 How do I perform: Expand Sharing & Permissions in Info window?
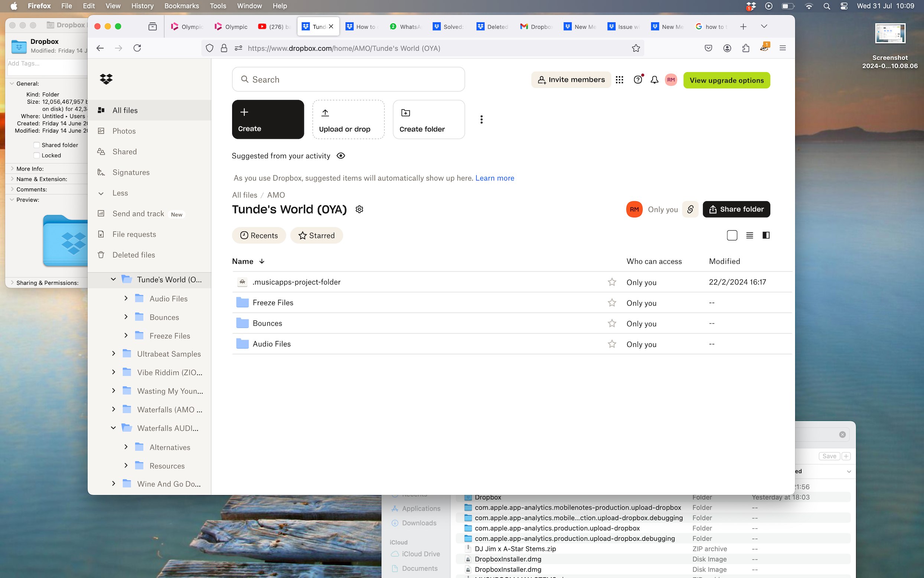[x=12, y=283]
